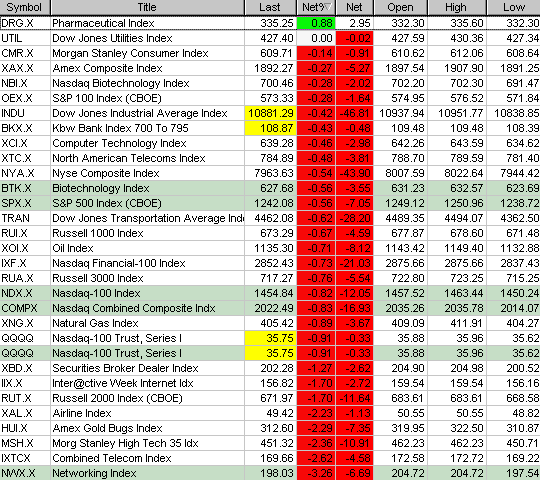Select the RUT.X Russell 2000 Index row
The width and height of the screenshot is (540, 480).
[x=270, y=398]
